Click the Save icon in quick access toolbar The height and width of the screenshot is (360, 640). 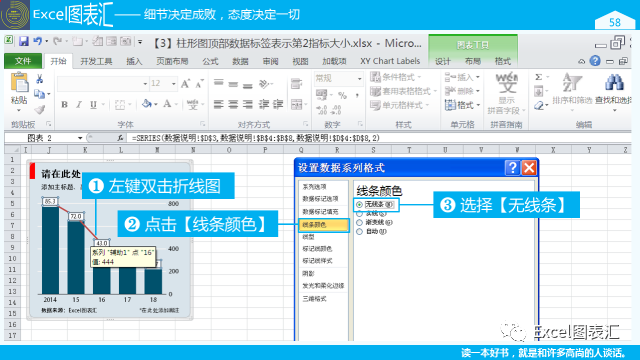pyautogui.click(x=24, y=41)
